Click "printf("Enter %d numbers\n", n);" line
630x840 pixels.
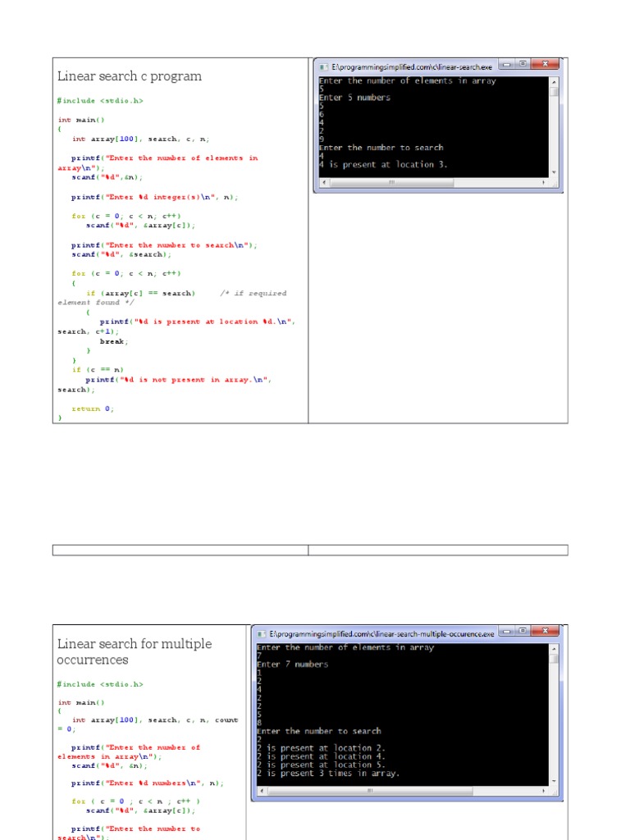[x=148, y=783]
